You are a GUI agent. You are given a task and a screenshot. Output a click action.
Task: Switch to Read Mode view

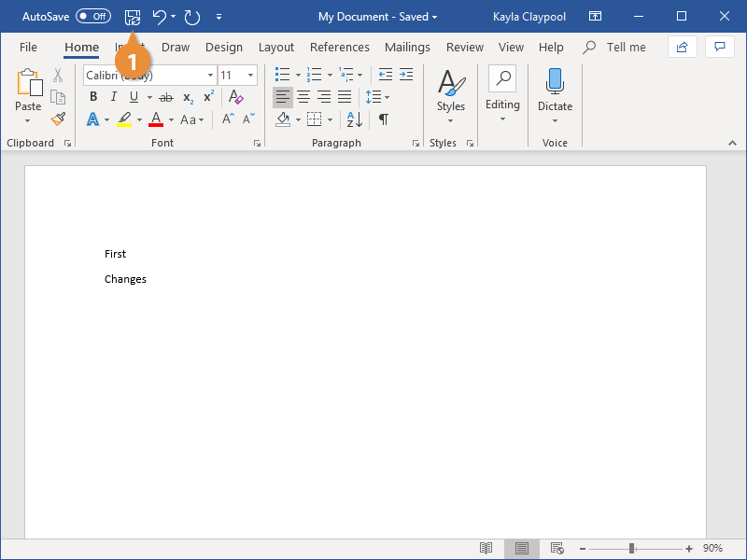486,549
